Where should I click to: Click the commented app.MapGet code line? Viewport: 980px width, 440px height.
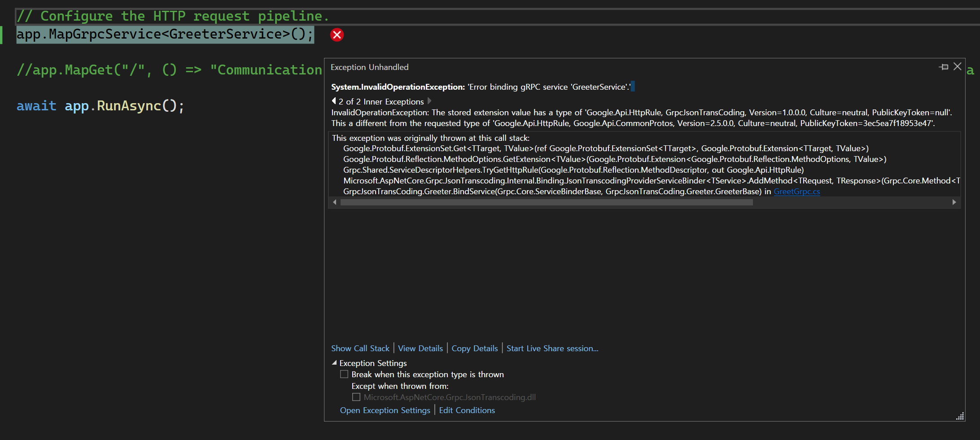tap(169, 70)
